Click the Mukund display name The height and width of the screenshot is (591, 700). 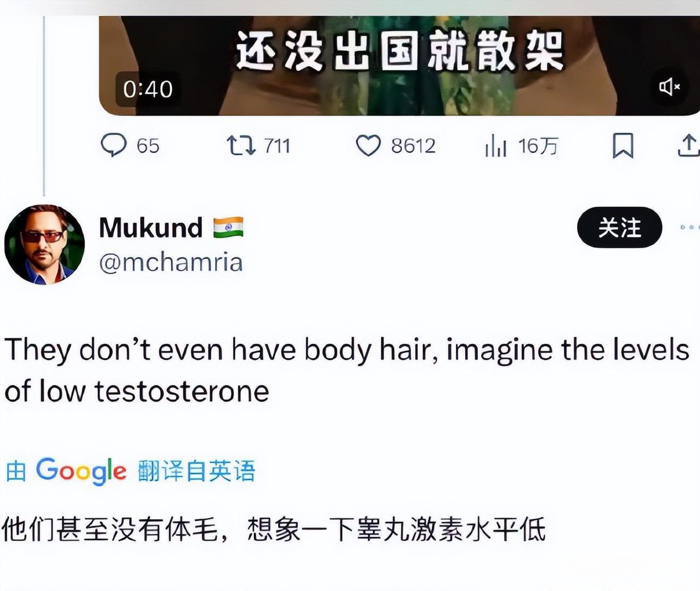click(x=151, y=227)
